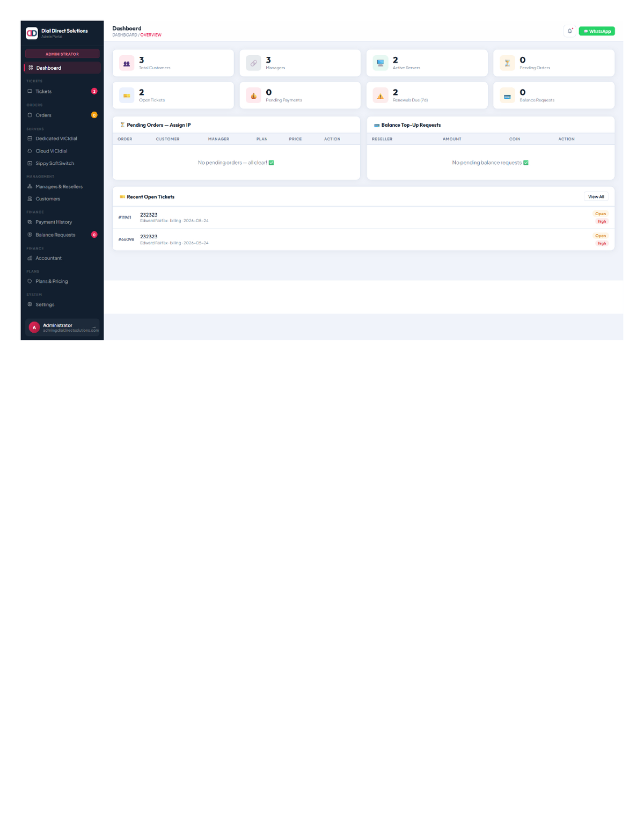
Task: Click the Balance Requests count badge
Action: pyautogui.click(x=94, y=235)
